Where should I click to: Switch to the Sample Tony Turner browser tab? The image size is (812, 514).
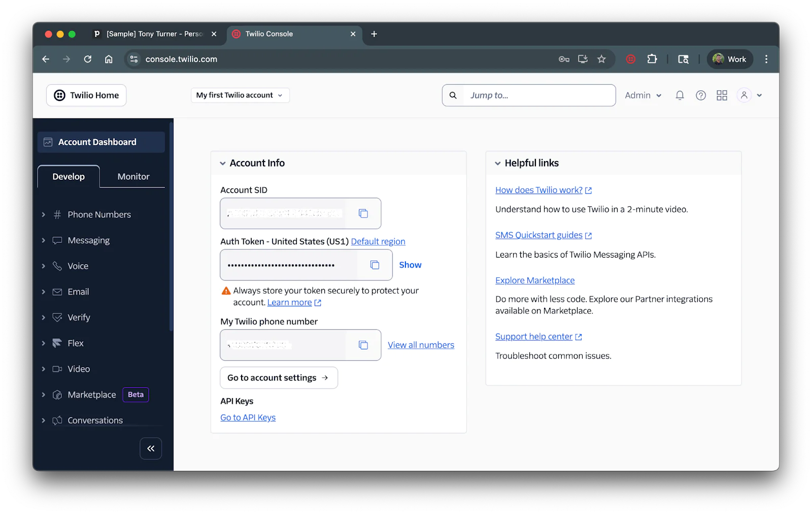152,34
